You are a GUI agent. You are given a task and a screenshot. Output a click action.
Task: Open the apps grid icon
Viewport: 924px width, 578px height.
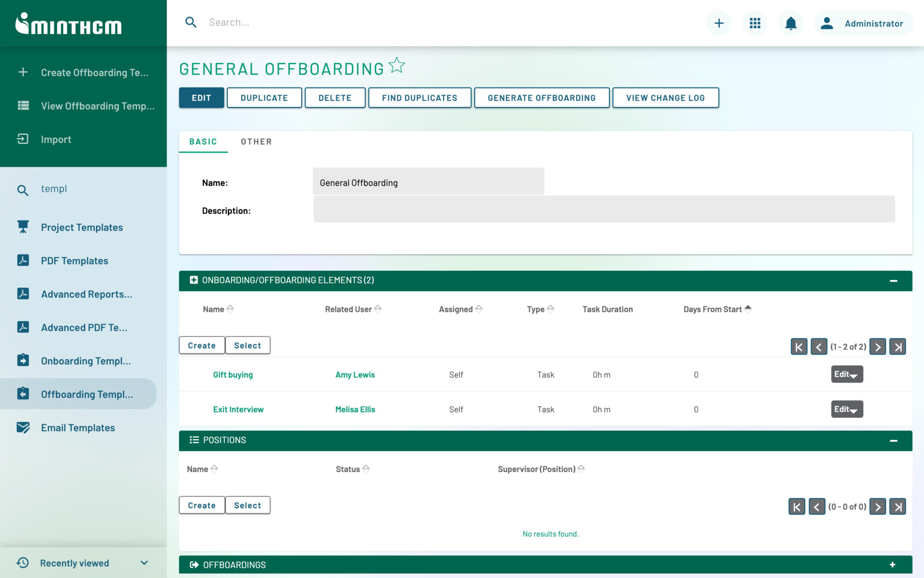pyautogui.click(x=755, y=23)
